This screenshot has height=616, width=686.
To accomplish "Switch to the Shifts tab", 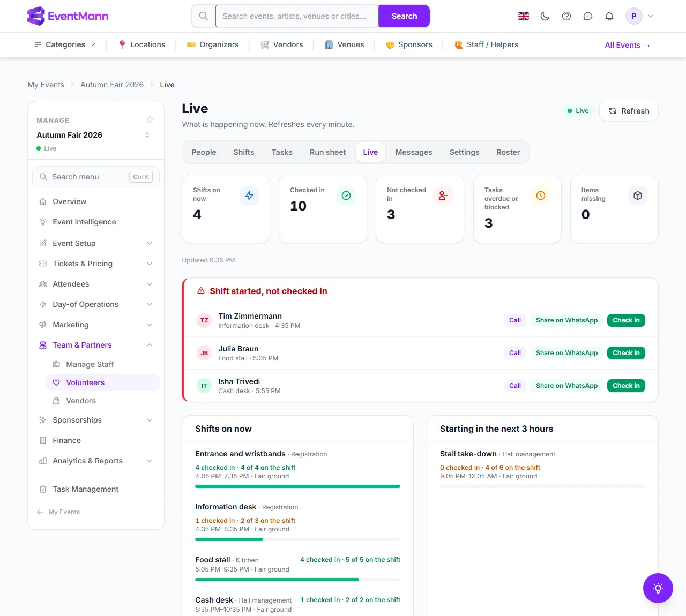I will click(x=244, y=152).
